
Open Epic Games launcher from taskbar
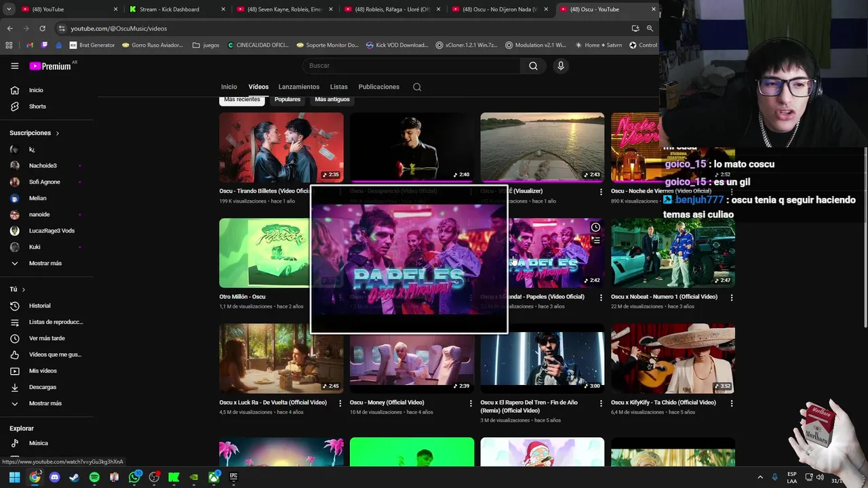233,477
